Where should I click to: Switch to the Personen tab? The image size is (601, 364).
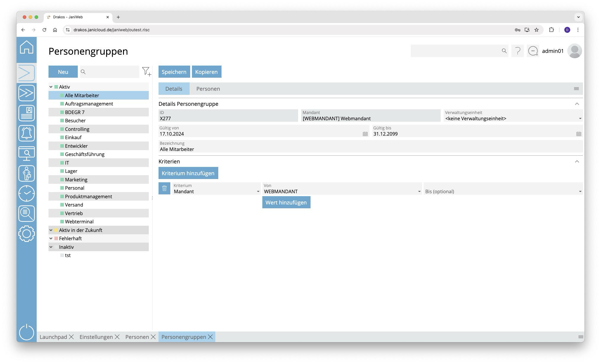click(x=208, y=89)
